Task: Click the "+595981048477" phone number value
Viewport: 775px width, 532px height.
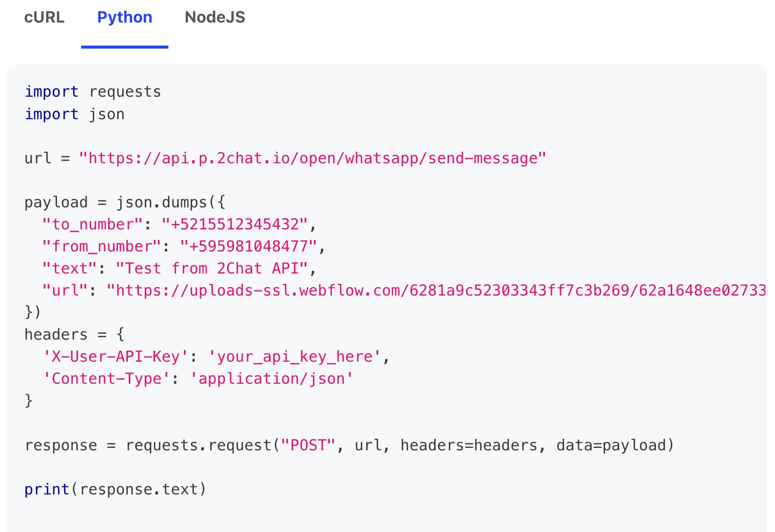Action: 249,246
